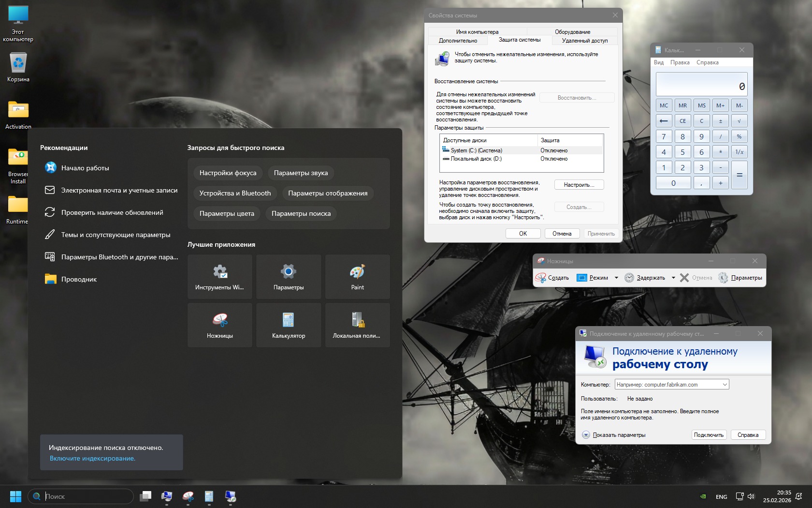812x508 pixels.
Task: Switch to Удаленный доступ tab
Action: click(584, 41)
